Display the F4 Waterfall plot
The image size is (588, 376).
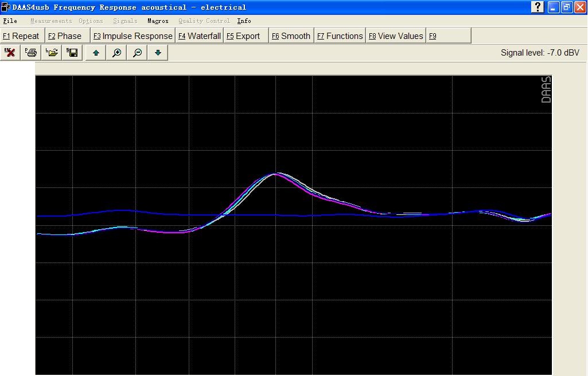pos(199,36)
